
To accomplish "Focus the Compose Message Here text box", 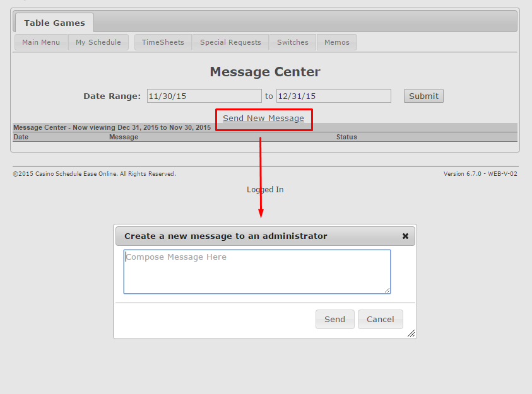I will (x=256, y=272).
